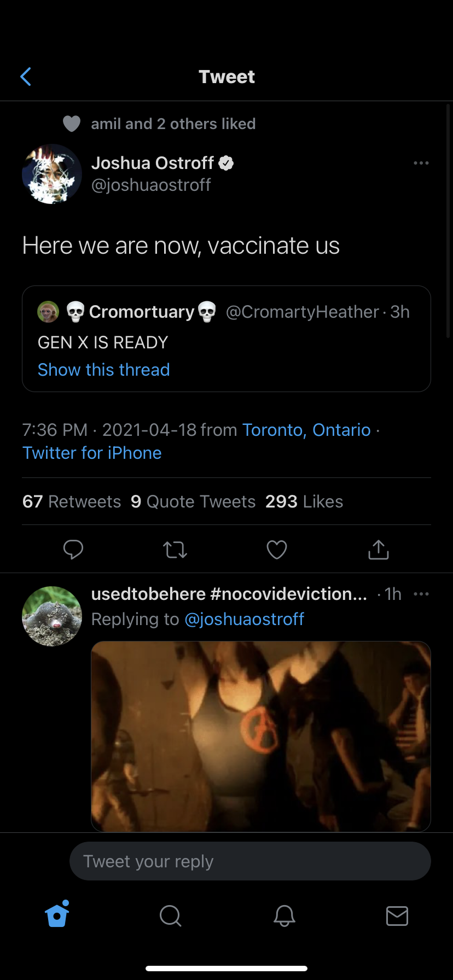This screenshot has width=453, height=980.
Task: Go to Home tab birdhouse icon
Action: pyautogui.click(x=57, y=915)
